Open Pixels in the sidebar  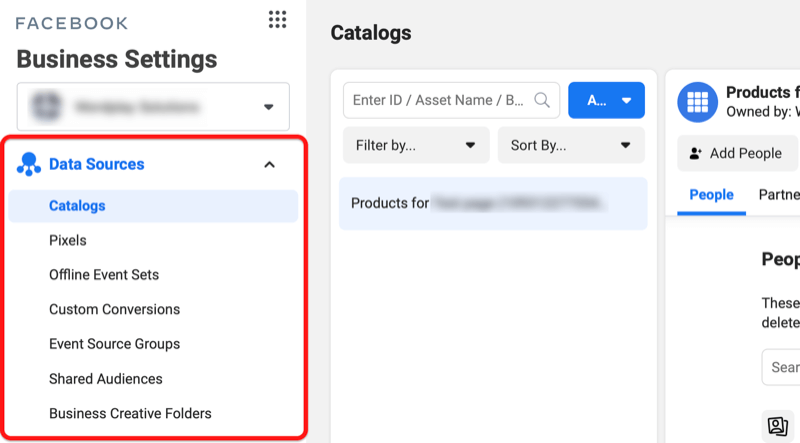click(68, 240)
